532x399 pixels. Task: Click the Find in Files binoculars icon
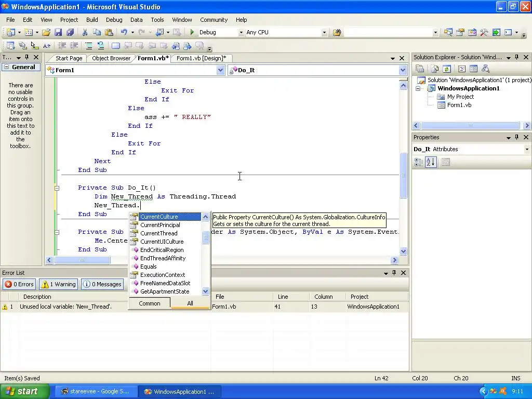(337, 32)
